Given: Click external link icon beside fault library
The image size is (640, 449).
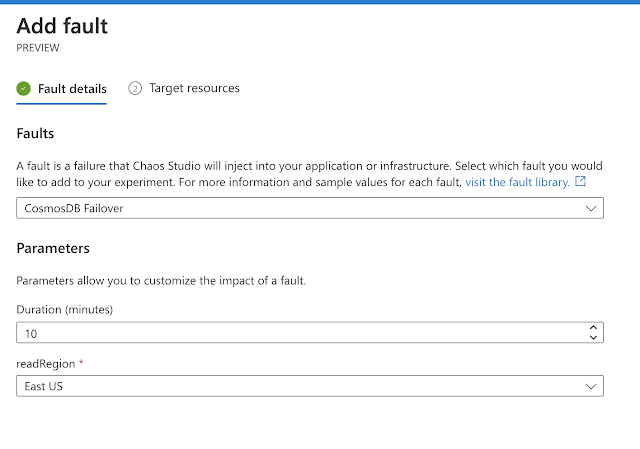Looking at the screenshot, I should (x=581, y=183).
